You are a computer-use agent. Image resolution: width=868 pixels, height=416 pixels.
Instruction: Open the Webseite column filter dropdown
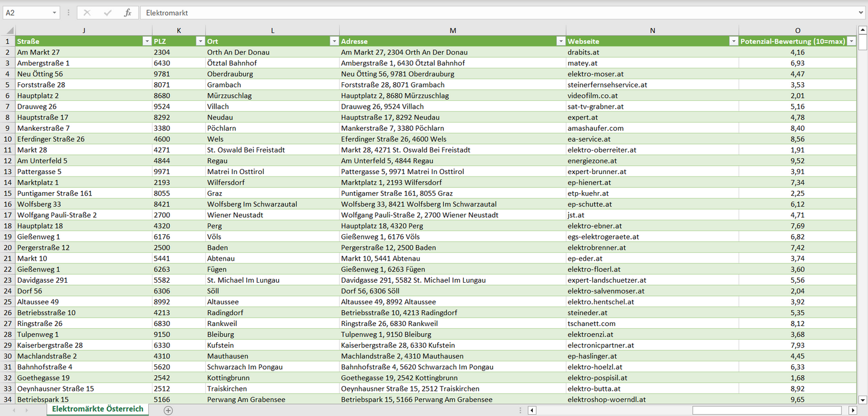tap(733, 41)
